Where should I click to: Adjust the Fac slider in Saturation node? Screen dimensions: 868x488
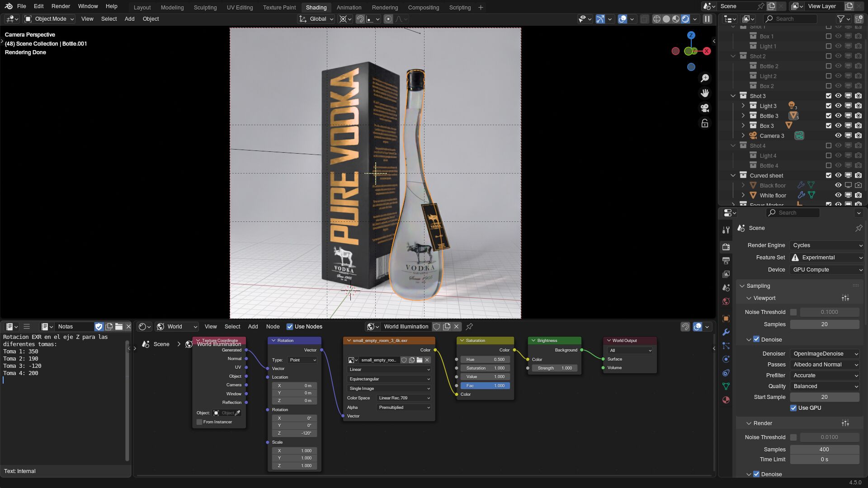click(485, 385)
